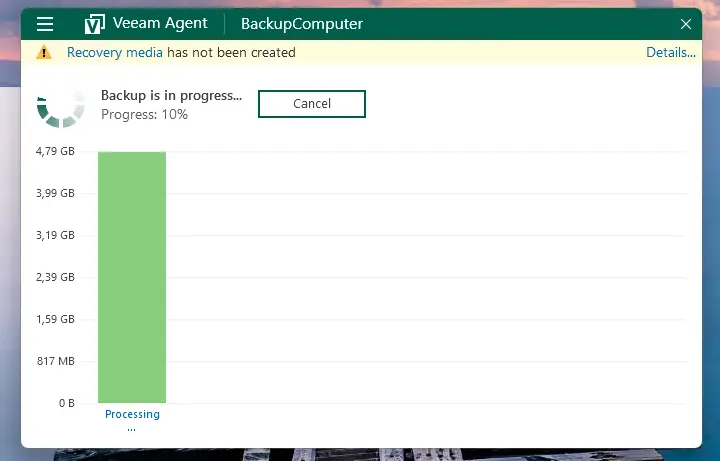Image resolution: width=720 pixels, height=461 pixels.
Task: Open the Details... link
Action: click(670, 53)
